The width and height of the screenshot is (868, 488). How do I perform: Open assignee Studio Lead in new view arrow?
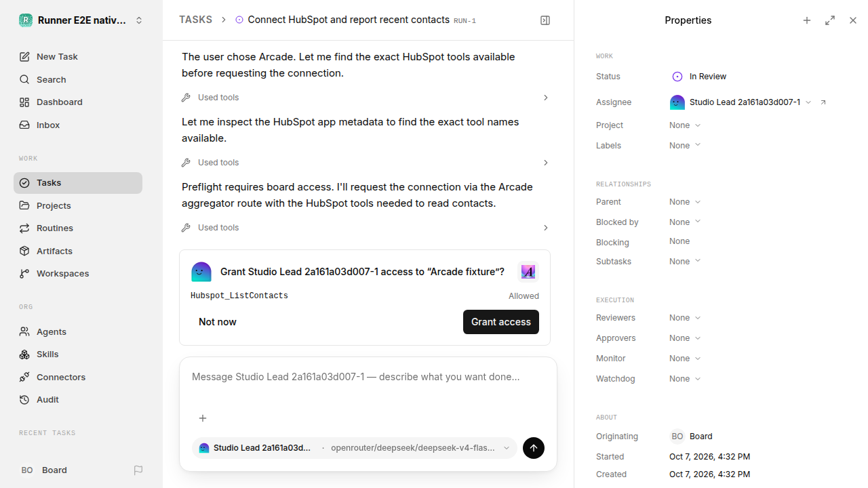click(823, 102)
